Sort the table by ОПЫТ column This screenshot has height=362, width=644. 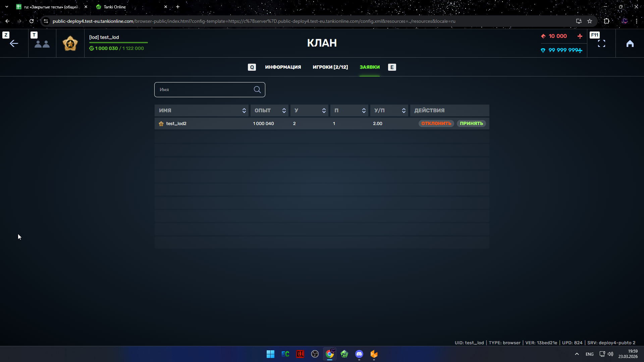pyautogui.click(x=284, y=111)
